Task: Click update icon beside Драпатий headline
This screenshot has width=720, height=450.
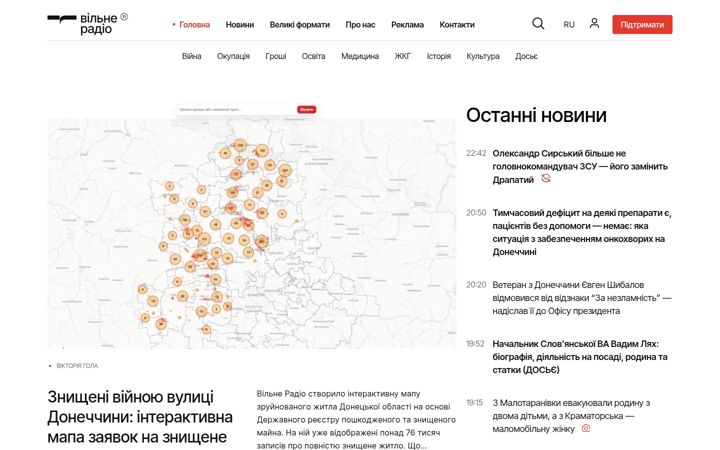Action: point(546,178)
